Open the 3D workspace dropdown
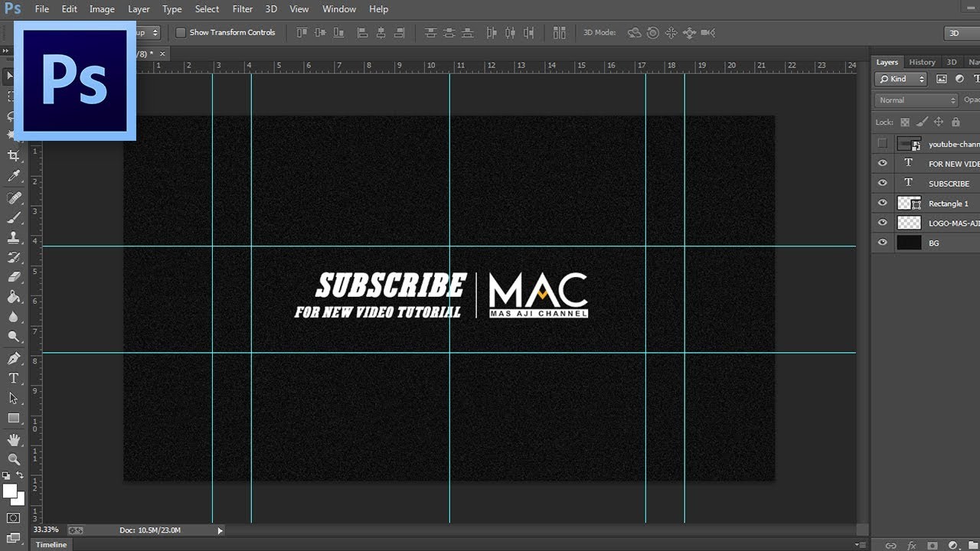This screenshot has width=980, height=551. point(962,33)
